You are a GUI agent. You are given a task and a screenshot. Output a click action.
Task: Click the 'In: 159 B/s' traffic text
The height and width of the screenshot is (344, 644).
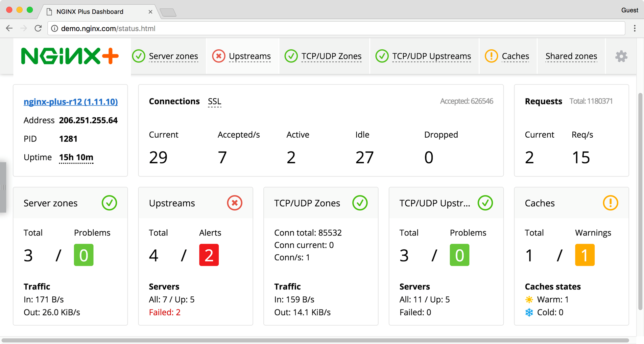point(294,300)
